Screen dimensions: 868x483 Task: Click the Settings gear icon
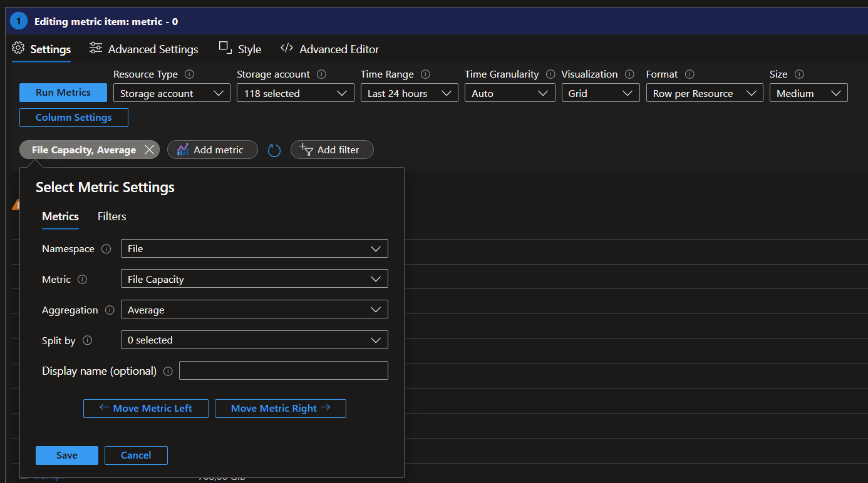pos(18,48)
